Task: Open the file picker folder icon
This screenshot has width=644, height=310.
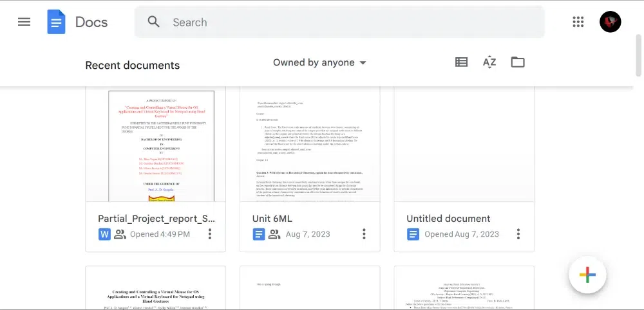Action: coord(518,62)
